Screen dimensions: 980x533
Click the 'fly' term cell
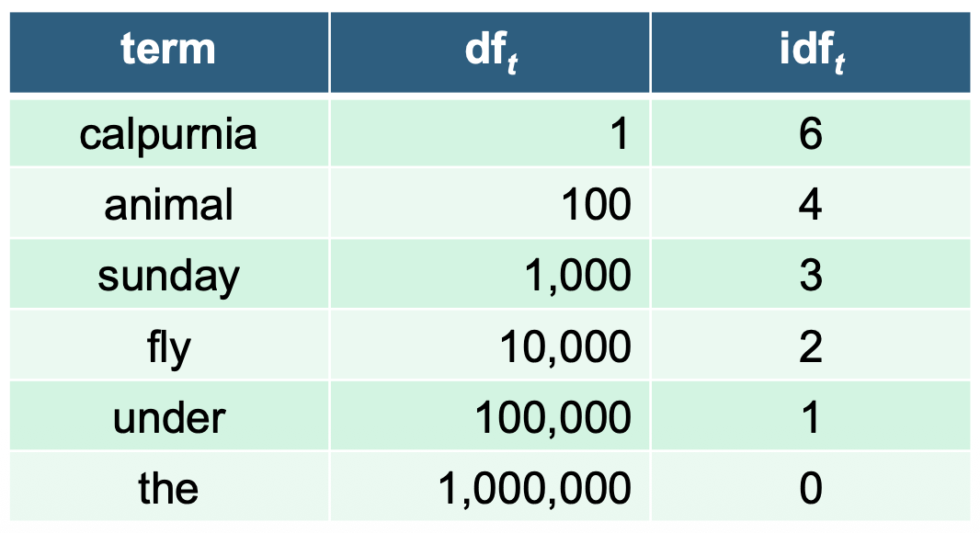[168, 347]
